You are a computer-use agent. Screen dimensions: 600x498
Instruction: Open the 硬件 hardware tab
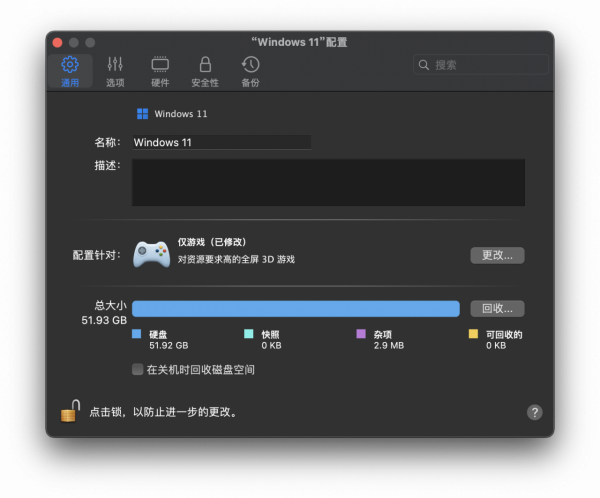[x=160, y=71]
